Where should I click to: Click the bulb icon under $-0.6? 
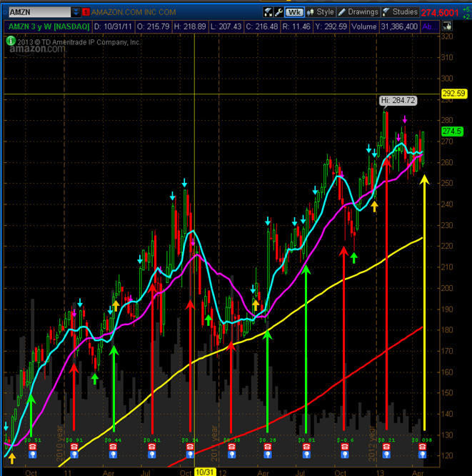point(345,455)
